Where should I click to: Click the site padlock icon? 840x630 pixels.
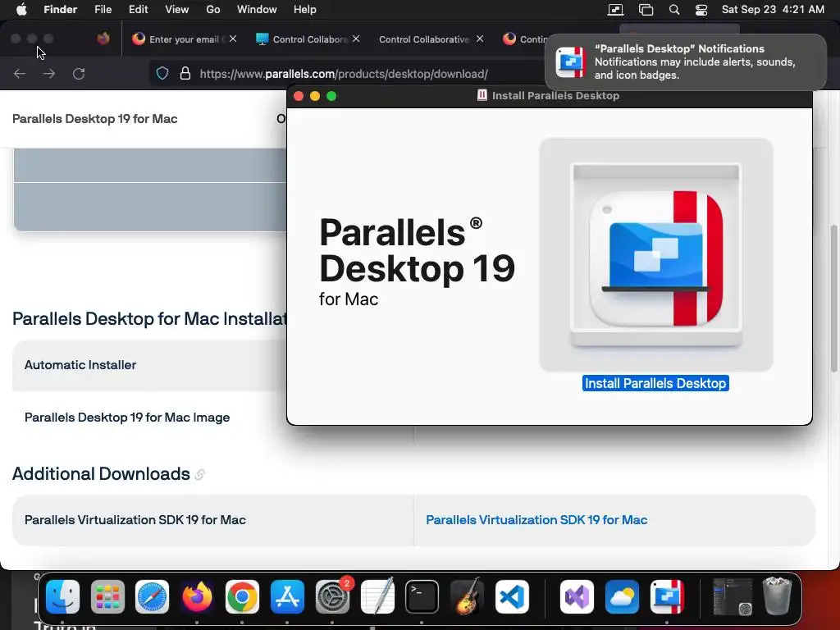point(185,73)
